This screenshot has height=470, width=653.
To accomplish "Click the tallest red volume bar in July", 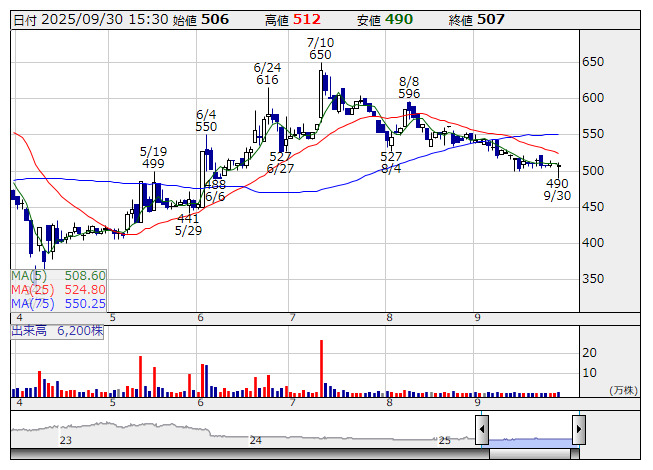I will coord(322,368).
